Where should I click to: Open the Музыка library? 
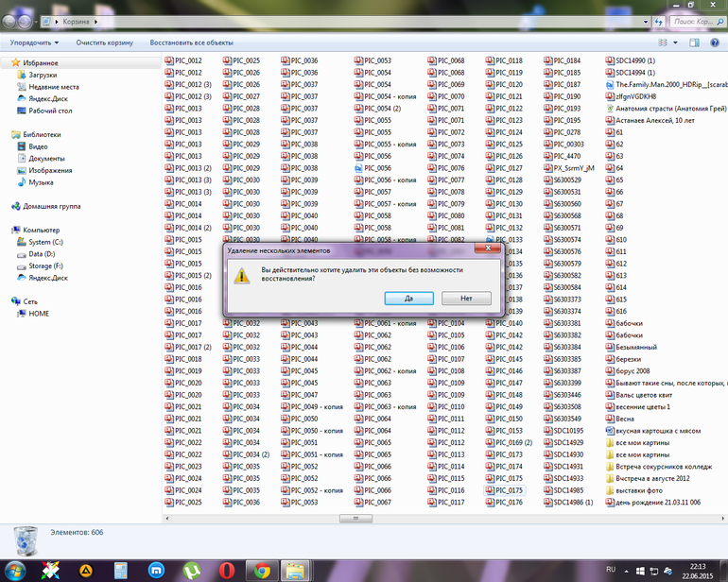coord(41,182)
